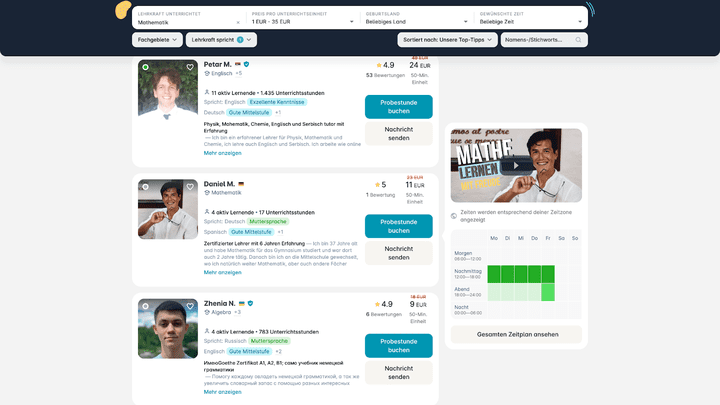Save Petar M. to favorites with heart icon
This screenshot has width=720, height=405.
(190, 68)
